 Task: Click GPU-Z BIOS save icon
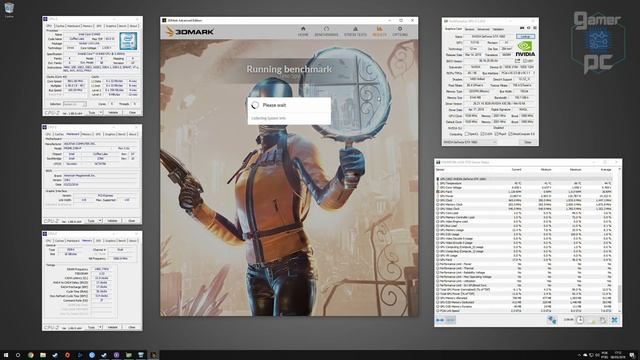518,61
